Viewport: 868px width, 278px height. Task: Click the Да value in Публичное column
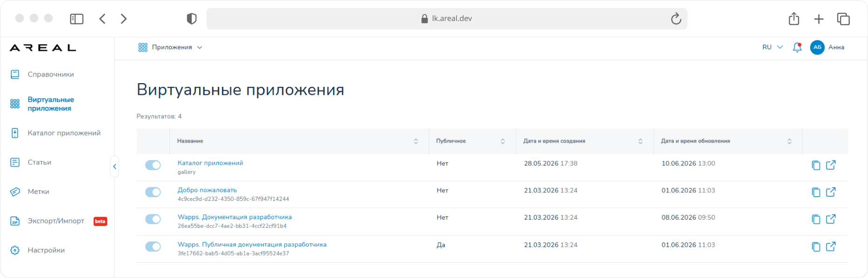441,245
